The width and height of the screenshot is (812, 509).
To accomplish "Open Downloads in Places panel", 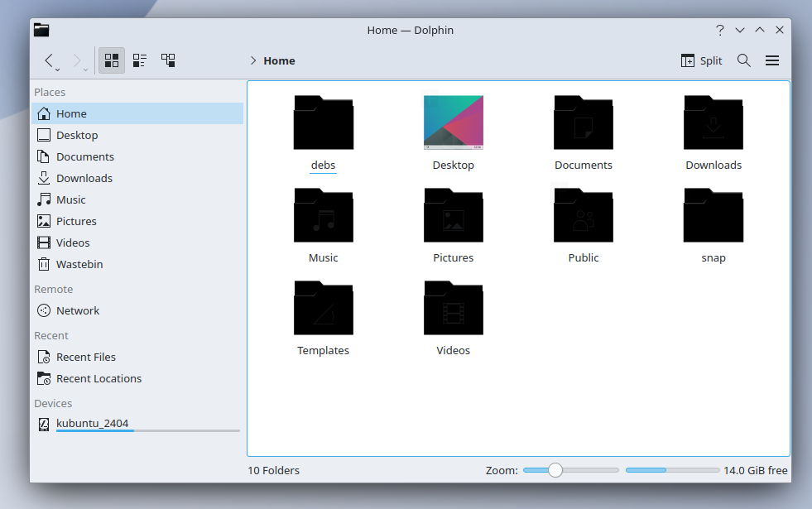I will coord(137,178).
